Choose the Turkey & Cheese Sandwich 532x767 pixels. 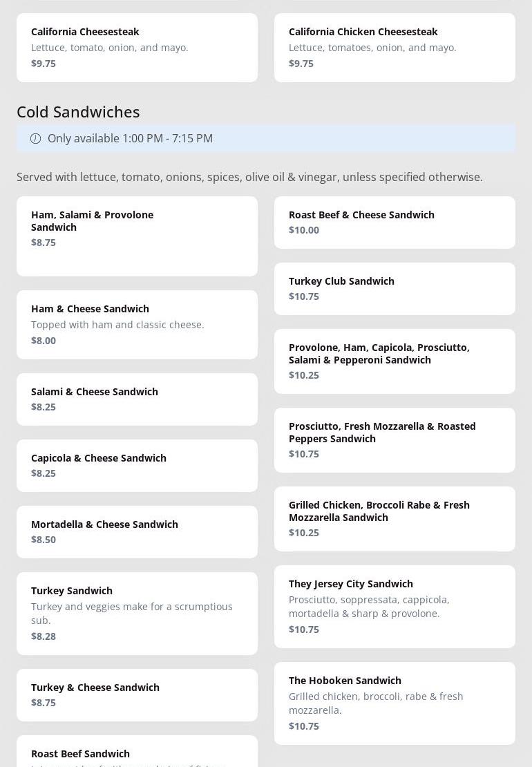[137, 694]
